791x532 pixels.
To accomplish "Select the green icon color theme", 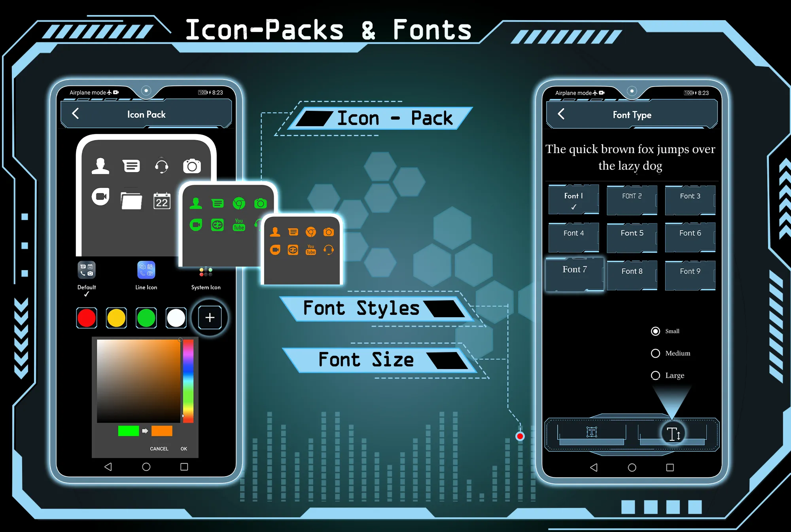I will [147, 317].
